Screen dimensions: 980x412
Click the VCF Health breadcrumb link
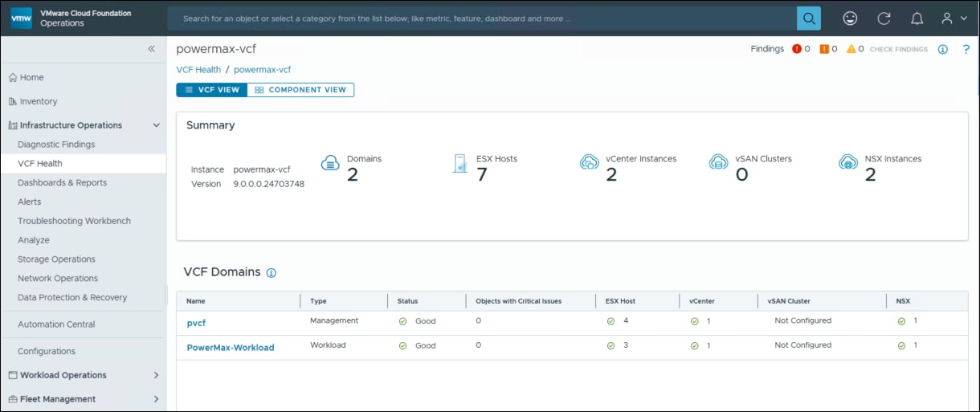coord(198,70)
